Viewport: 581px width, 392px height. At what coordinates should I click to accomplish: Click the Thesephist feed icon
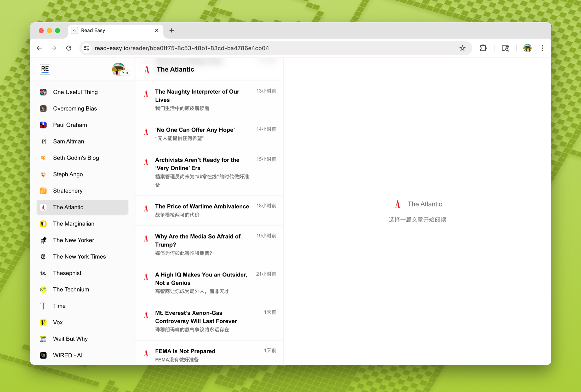(x=43, y=273)
